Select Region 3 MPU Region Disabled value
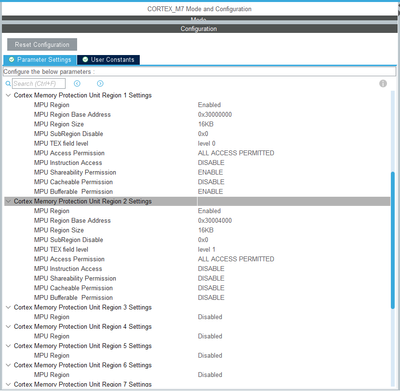400x392 pixels. (210, 317)
